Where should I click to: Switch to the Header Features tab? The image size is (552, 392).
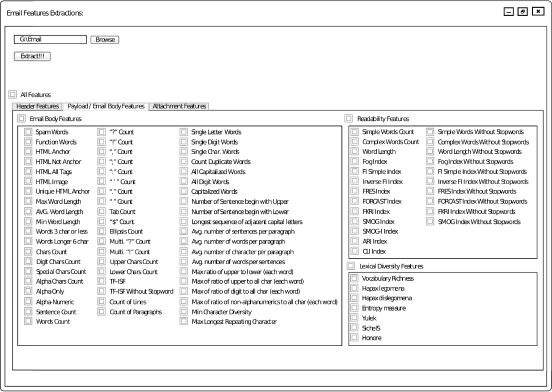(x=37, y=106)
